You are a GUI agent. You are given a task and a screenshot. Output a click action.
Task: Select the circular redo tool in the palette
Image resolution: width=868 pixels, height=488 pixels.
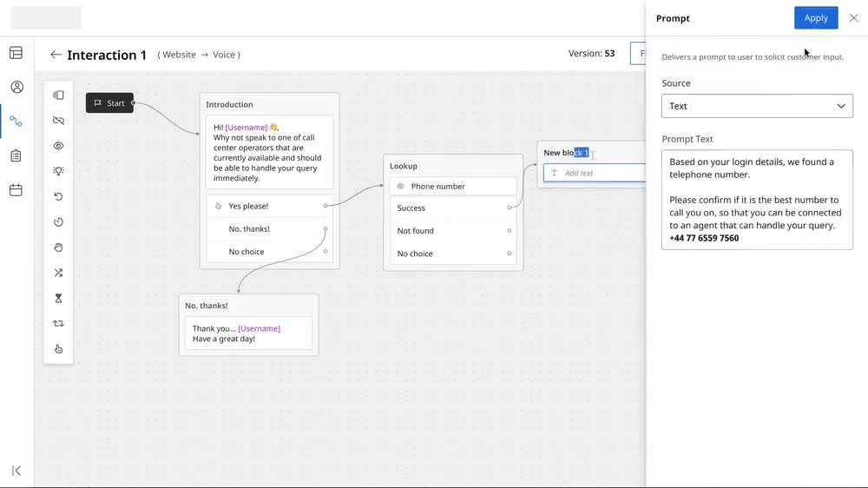pos(58,222)
